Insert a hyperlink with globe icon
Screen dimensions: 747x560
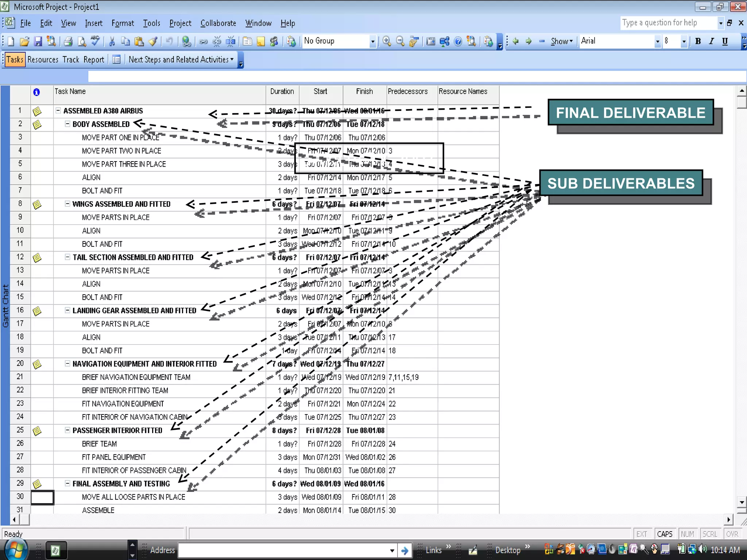186,42
